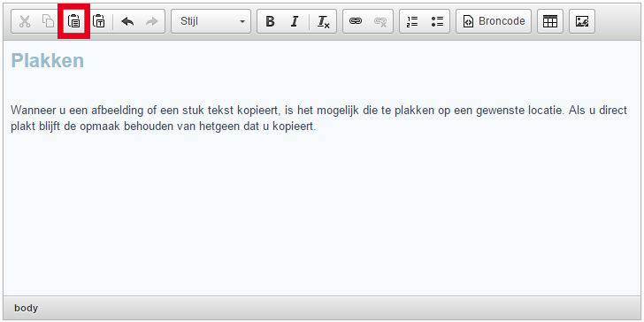Click in the paragraph starting with Wanneer
The width and height of the screenshot is (644, 322).
point(318,118)
